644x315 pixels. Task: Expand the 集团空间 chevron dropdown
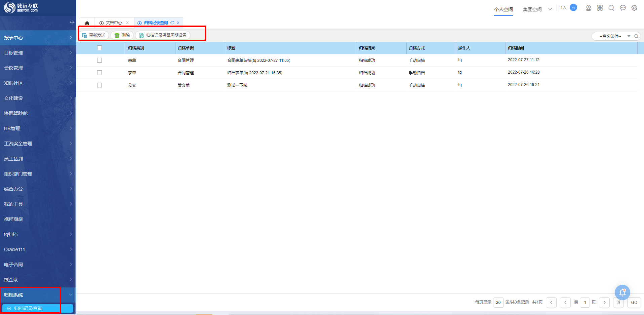[550, 9]
